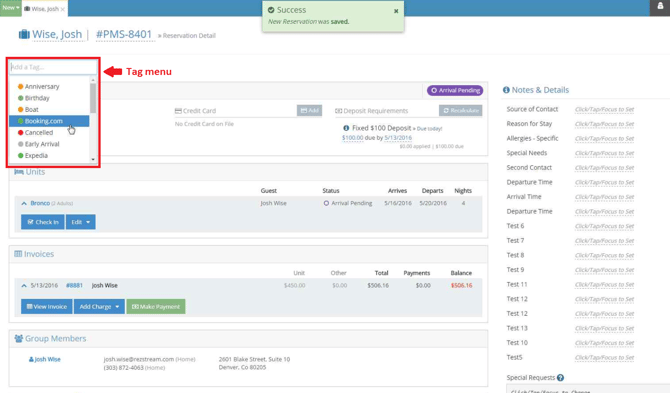Screen dimensions: 670x393
Task: Set the Reason for Stay value
Action: click(604, 124)
